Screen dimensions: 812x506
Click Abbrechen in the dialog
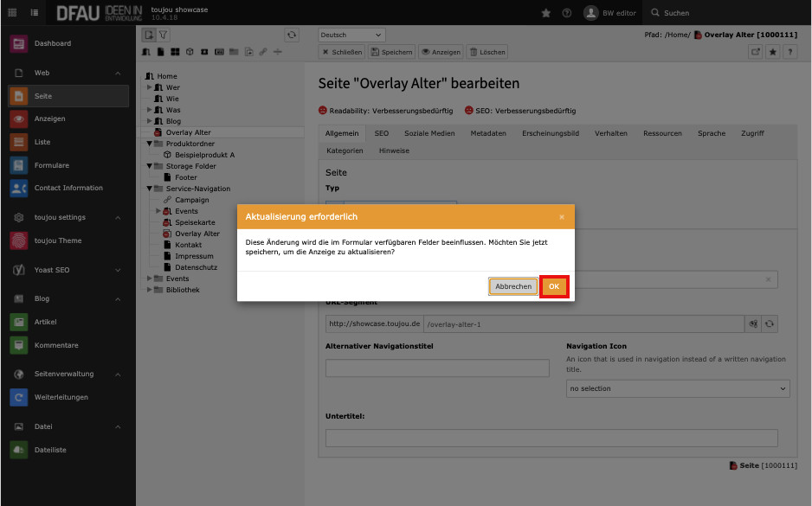[512, 286]
